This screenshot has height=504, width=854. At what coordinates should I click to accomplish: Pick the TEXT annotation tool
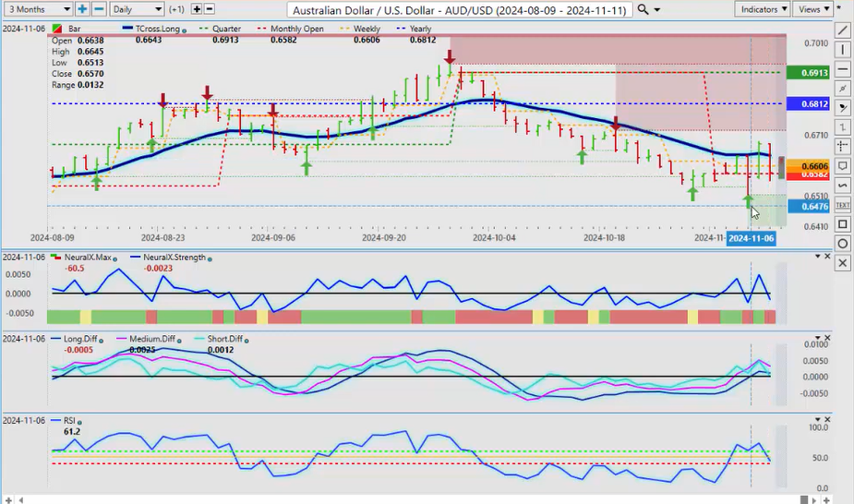click(x=842, y=205)
